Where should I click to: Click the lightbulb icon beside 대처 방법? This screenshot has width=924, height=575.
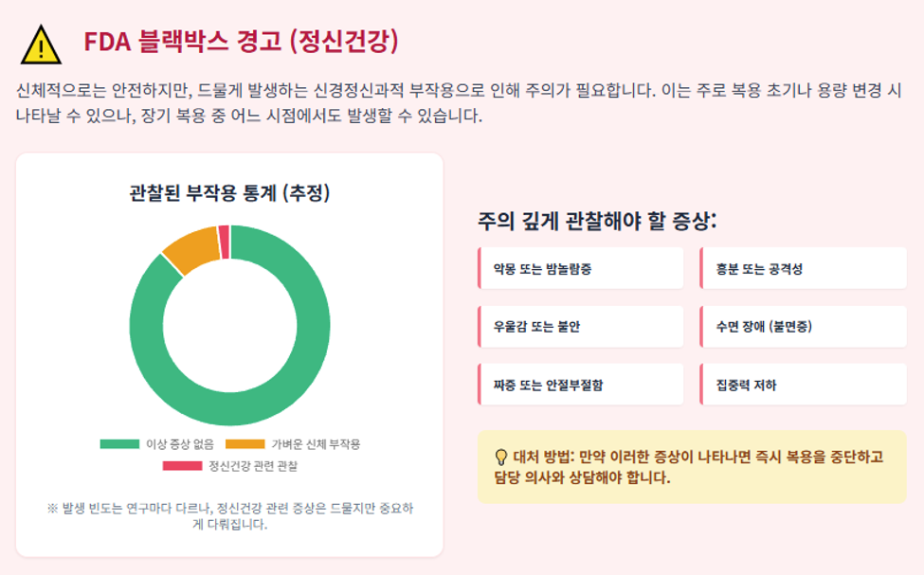501,458
